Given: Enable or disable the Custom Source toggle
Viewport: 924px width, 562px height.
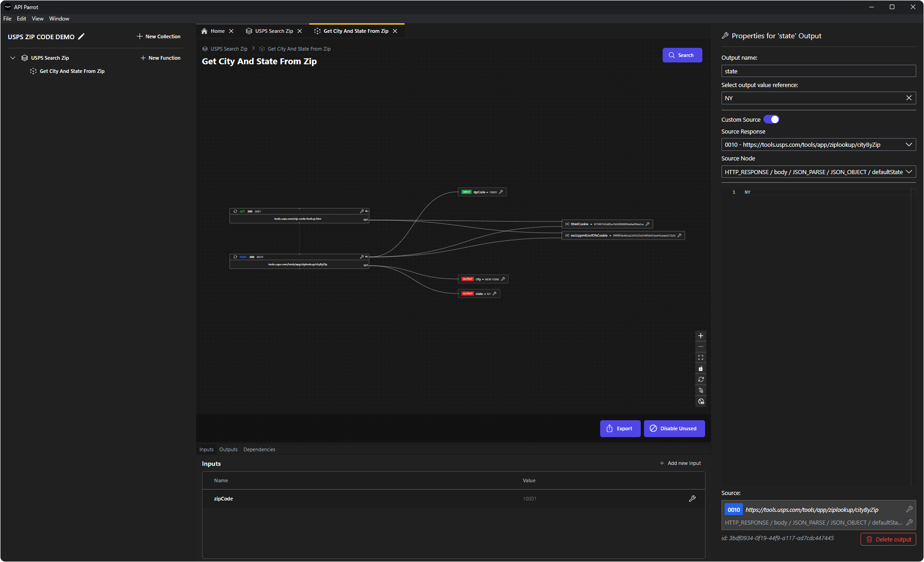Looking at the screenshot, I should point(772,119).
